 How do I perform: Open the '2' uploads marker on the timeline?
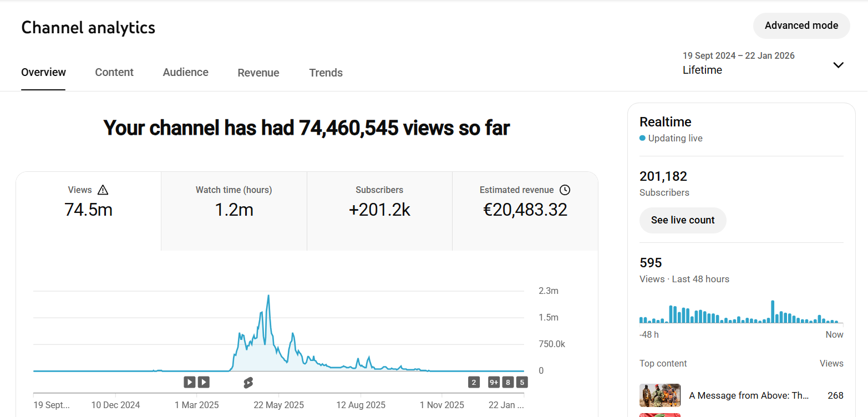click(474, 382)
